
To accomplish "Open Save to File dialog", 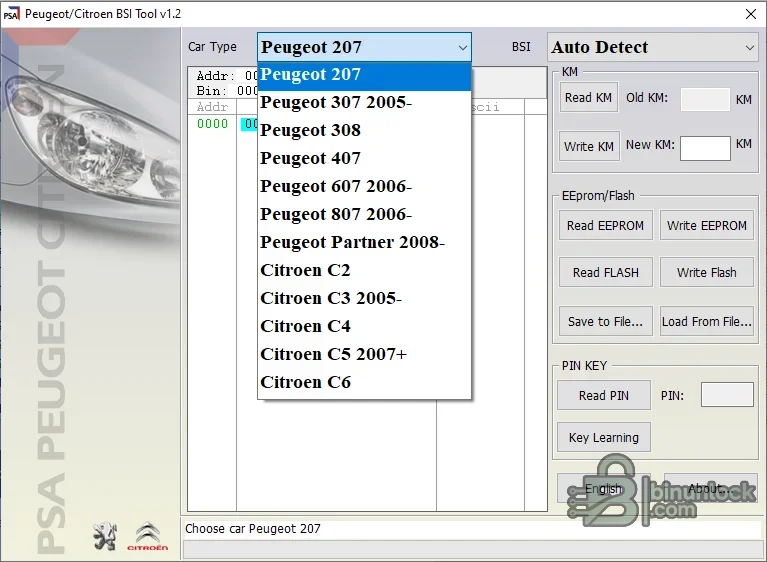I will tap(606, 321).
